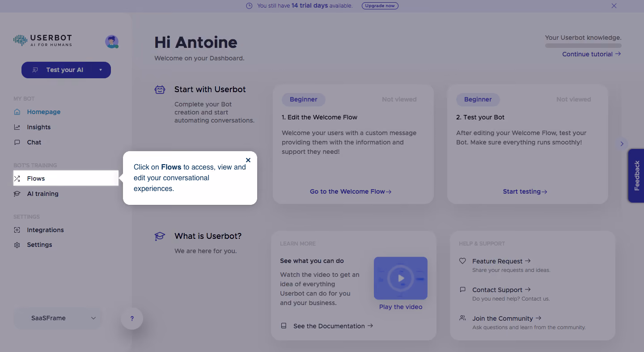Click the Chat bubble icon
The image size is (644, 352).
(x=17, y=142)
